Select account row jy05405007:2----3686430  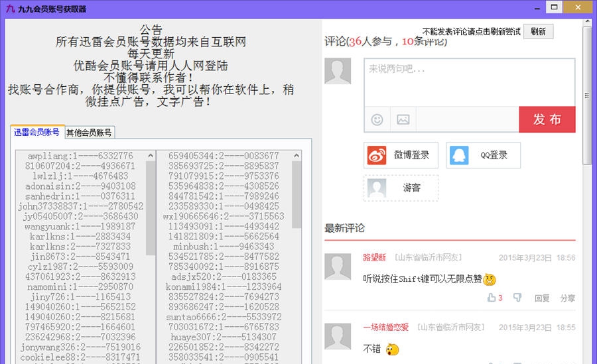click(80, 216)
